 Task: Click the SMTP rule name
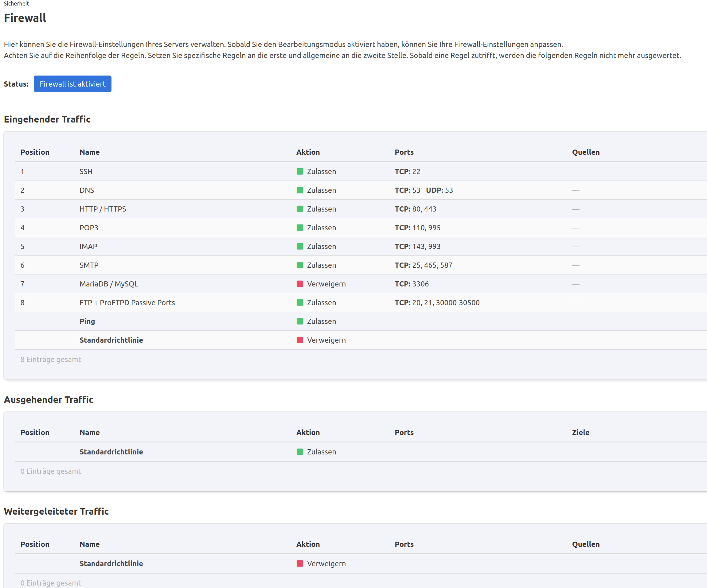89,265
